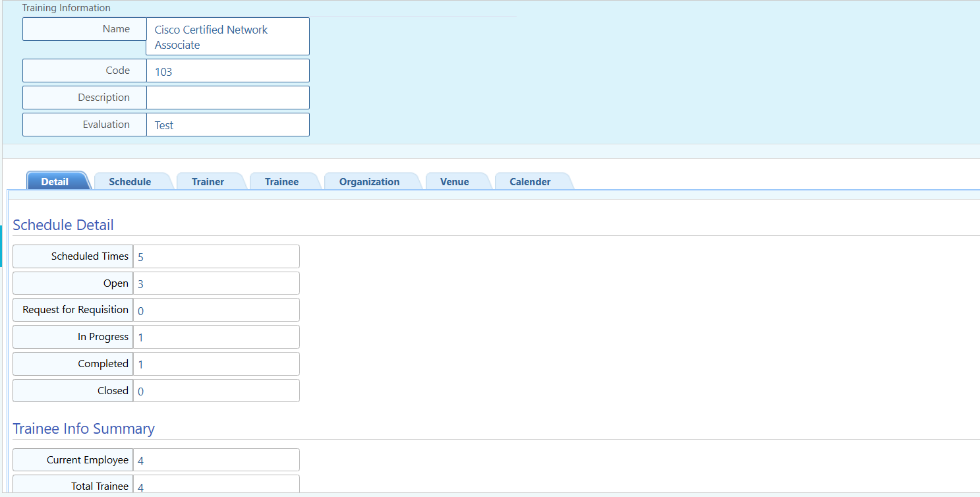The width and height of the screenshot is (980, 497).
Task: Click the Request for Requisition value
Action: pyautogui.click(x=216, y=310)
